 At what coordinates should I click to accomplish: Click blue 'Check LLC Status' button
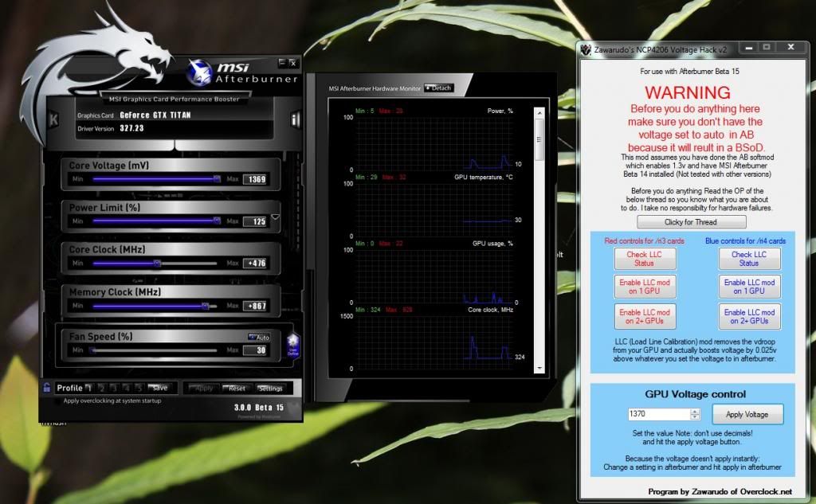tap(749, 259)
